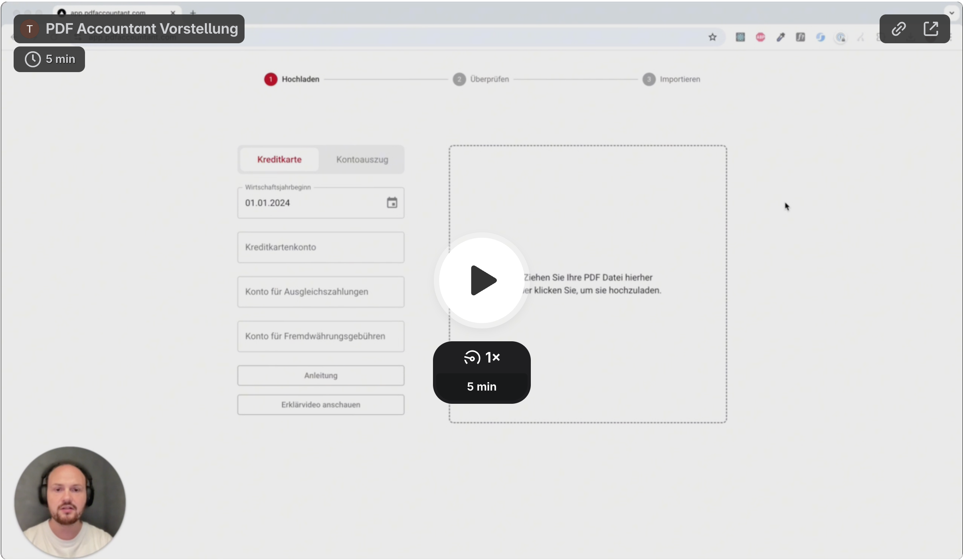Screen dimensions: 963x560
Task: Change the 1× playback speed
Action: click(x=481, y=357)
